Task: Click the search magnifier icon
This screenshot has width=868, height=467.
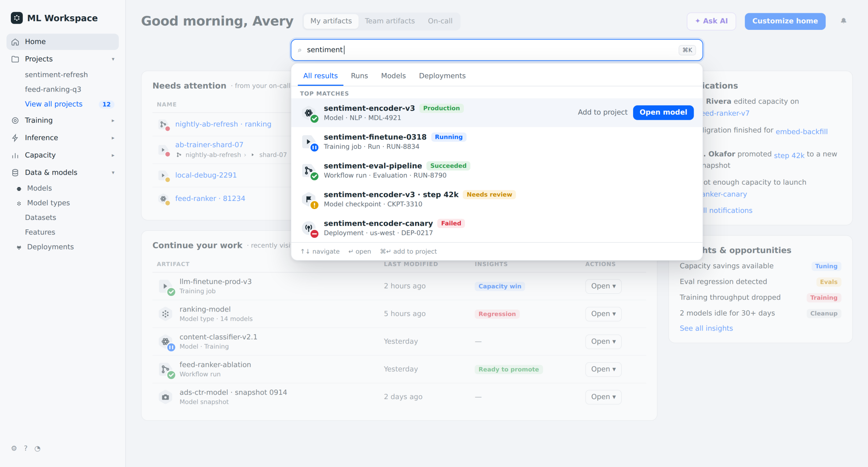Action: tap(300, 50)
